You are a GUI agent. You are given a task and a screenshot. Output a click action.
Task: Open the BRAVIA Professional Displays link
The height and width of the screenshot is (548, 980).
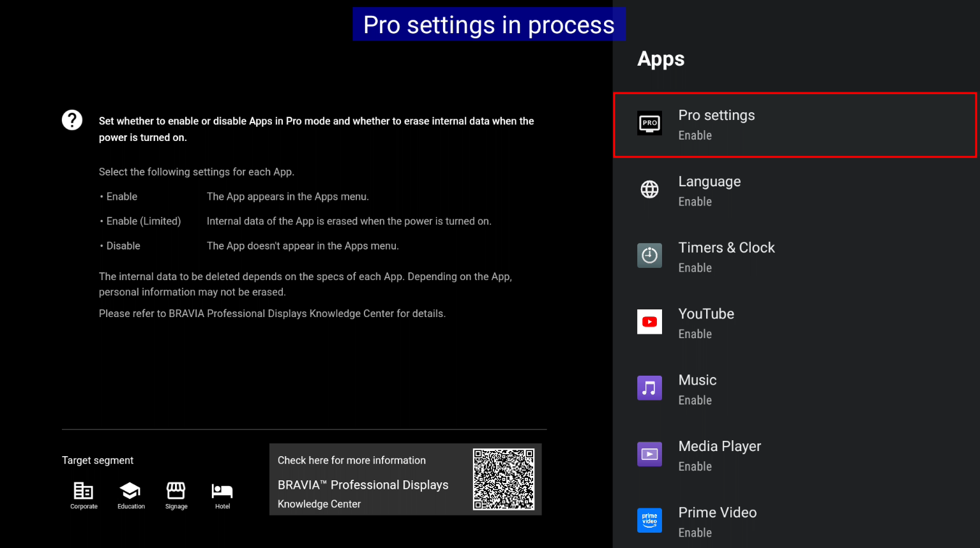pyautogui.click(x=363, y=485)
